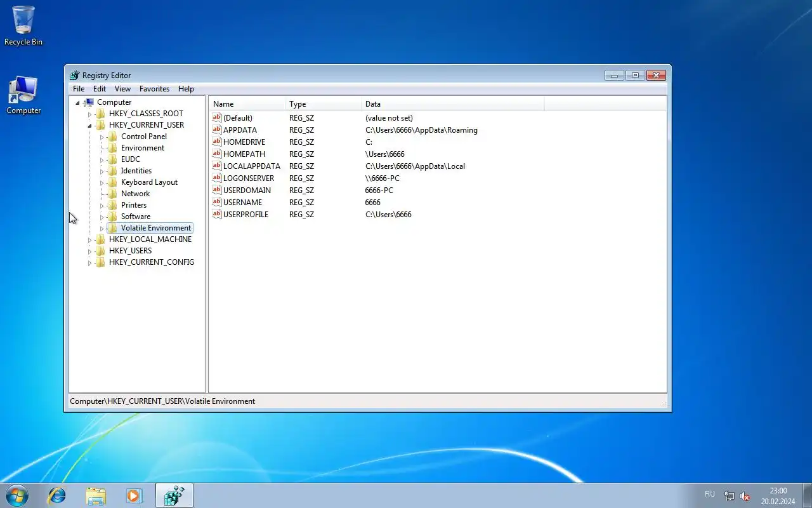The width and height of the screenshot is (812, 508).
Task: Click folder icon of HKEY_CURRENT_CONFIG
Action: (x=100, y=262)
